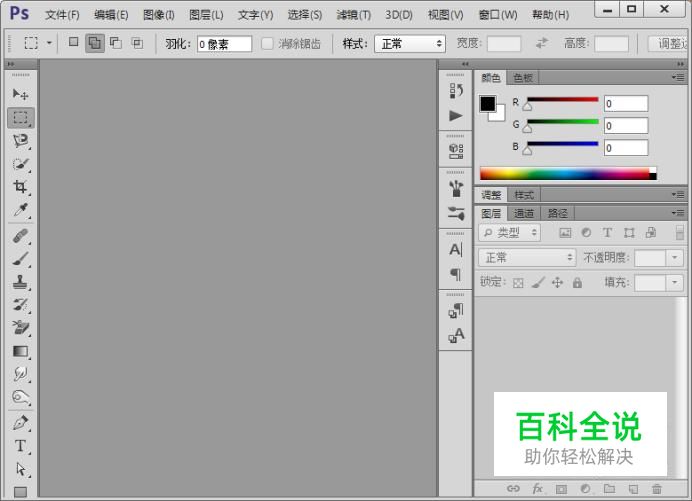
Task: Select the Healing Brush tool
Action: point(20,236)
